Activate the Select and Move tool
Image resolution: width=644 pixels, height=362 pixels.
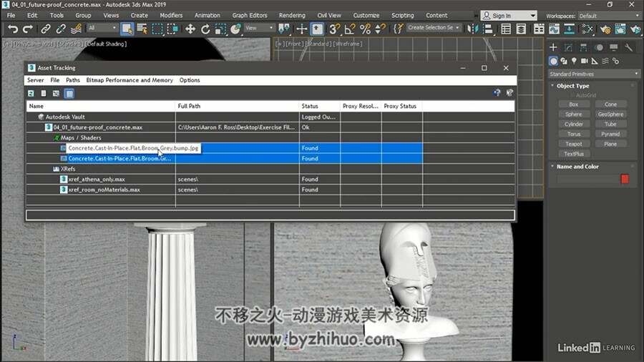(x=190, y=29)
